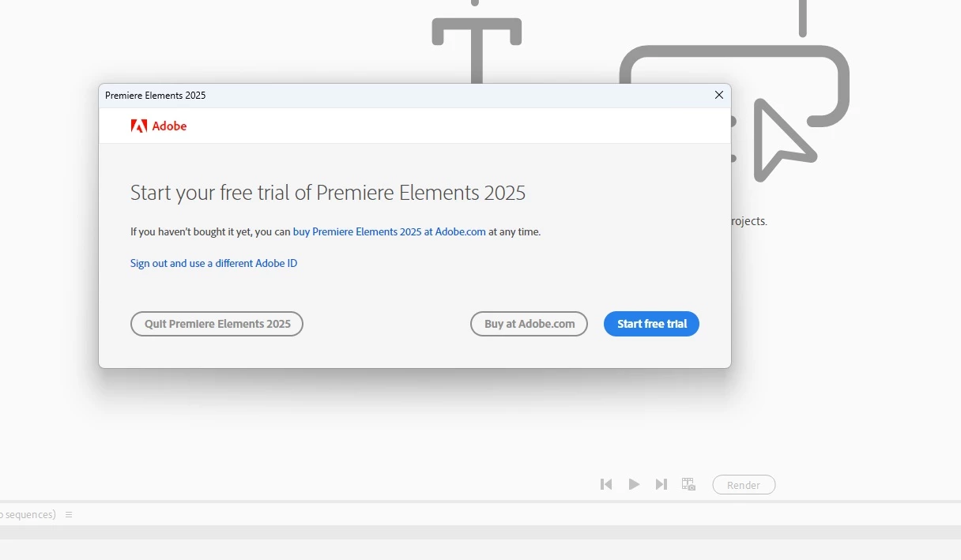Screen dimensions: 961x560
Task: Play the preview in the monitor
Action: coord(634,484)
